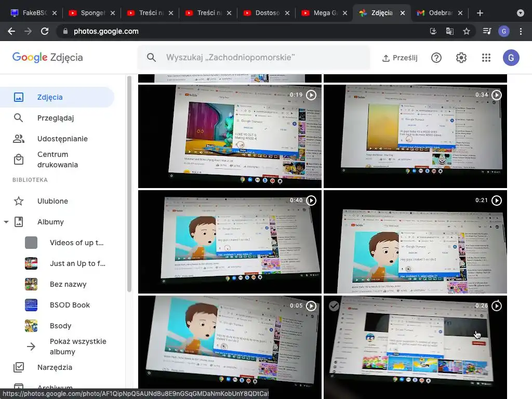532x399 pixels.
Task: Play the 0:19 video via its play icon
Action: 311,95
